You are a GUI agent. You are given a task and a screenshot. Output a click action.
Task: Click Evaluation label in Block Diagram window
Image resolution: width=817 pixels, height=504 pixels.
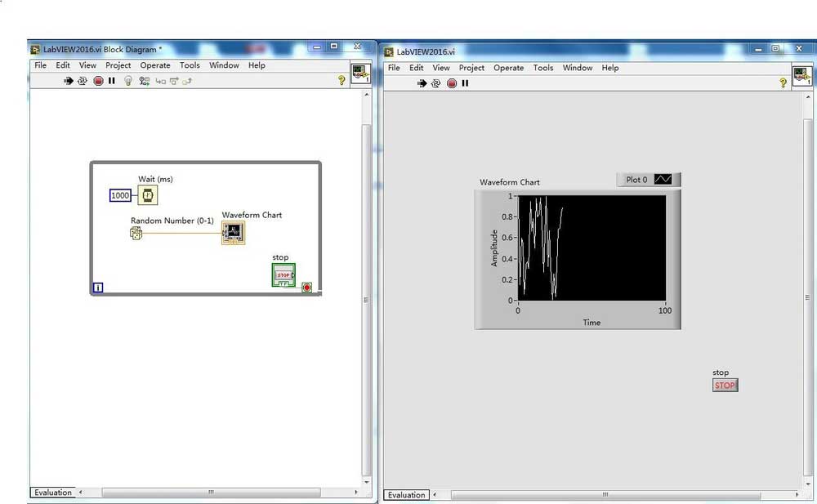click(x=52, y=492)
